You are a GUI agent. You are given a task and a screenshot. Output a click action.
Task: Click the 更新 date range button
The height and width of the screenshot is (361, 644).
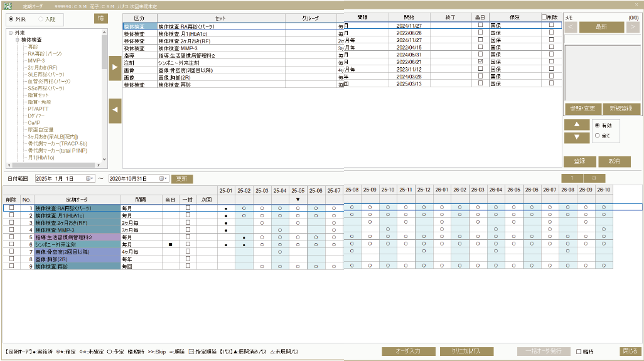181,179
